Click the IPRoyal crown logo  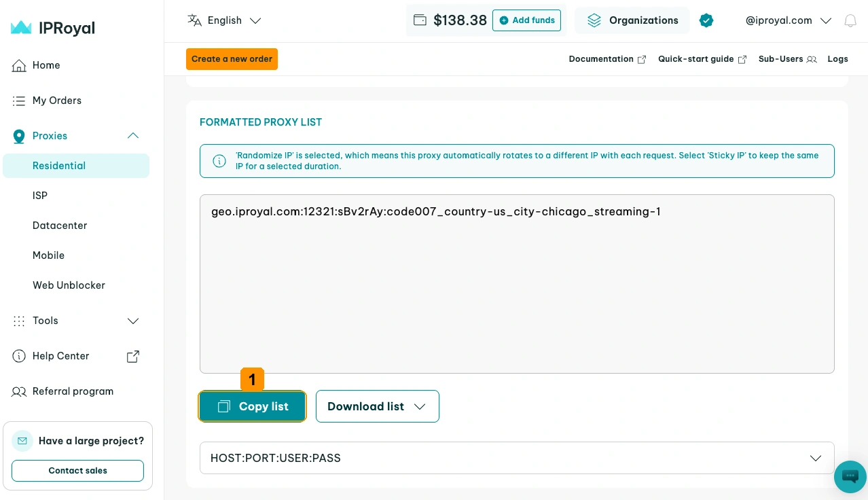click(x=21, y=28)
